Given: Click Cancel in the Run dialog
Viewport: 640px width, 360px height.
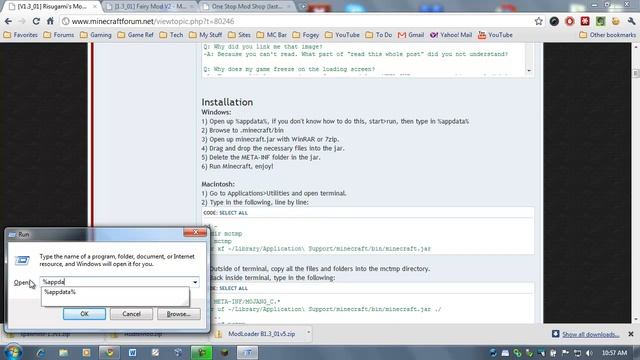Looking at the screenshot, I should click(x=131, y=314).
